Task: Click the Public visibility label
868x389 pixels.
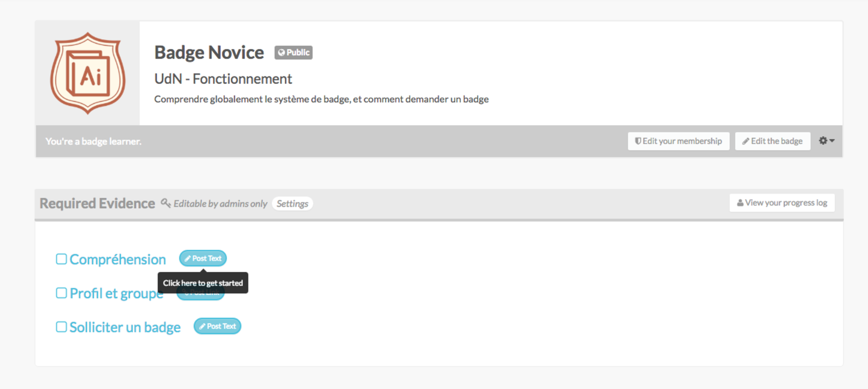Action: pos(294,53)
